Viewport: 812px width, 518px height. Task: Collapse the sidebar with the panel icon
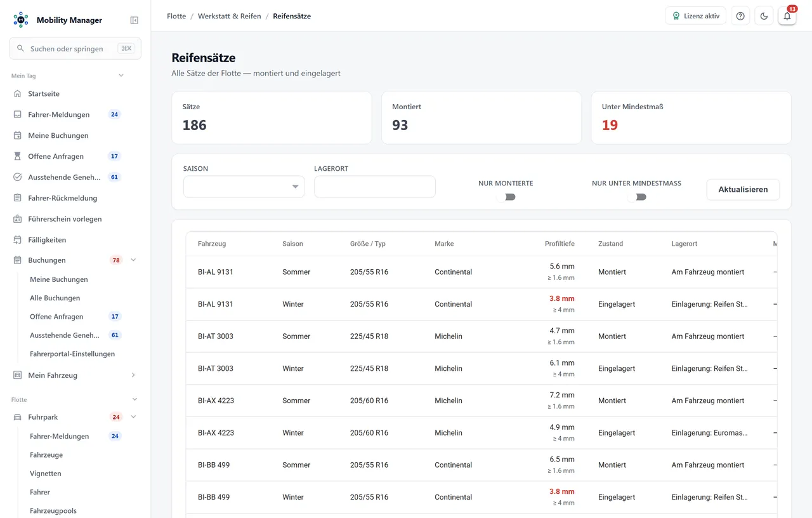tap(134, 20)
